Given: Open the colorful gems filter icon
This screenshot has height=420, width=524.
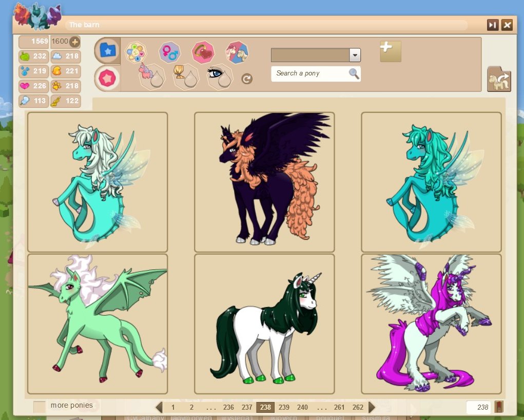Looking at the screenshot, I should (x=136, y=52).
